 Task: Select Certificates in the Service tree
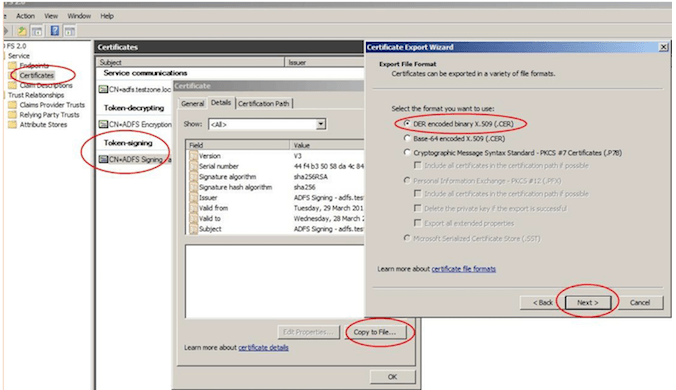tap(37, 75)
